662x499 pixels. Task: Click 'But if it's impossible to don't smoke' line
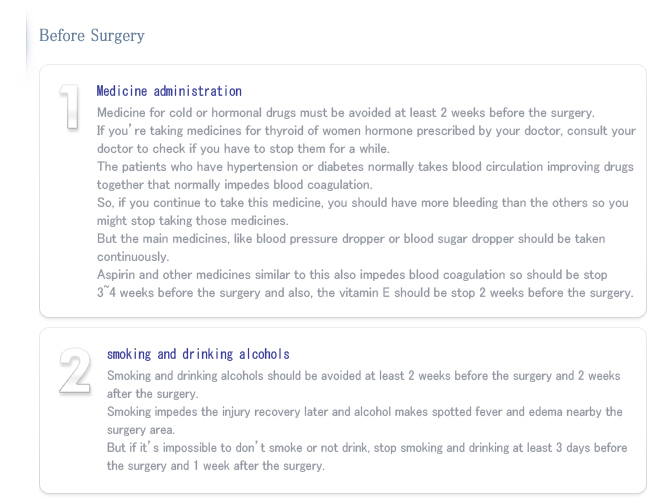click(x=367, y=448)
